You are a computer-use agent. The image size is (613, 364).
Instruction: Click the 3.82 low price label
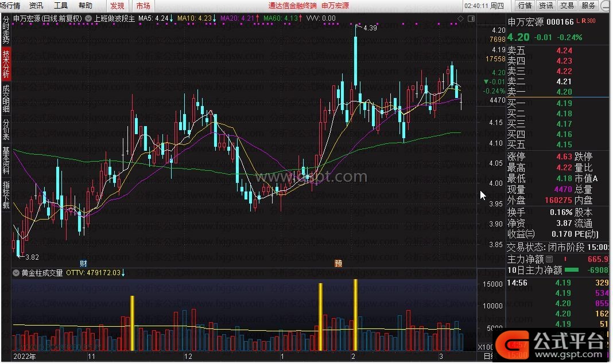point(32,257)
